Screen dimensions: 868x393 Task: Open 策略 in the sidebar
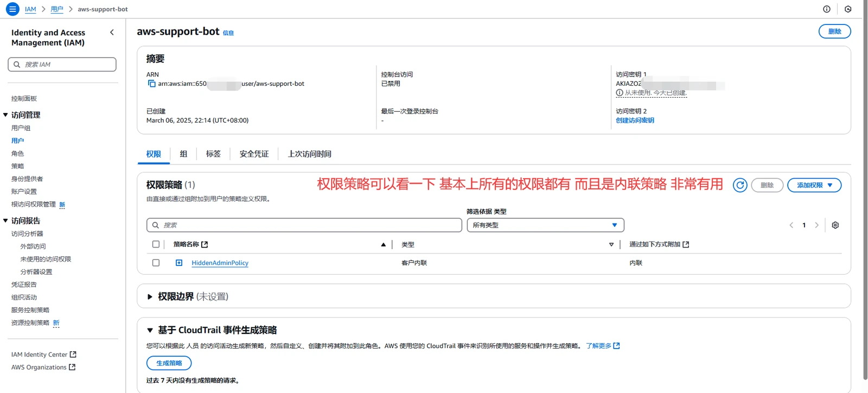(x=17, y=166)
